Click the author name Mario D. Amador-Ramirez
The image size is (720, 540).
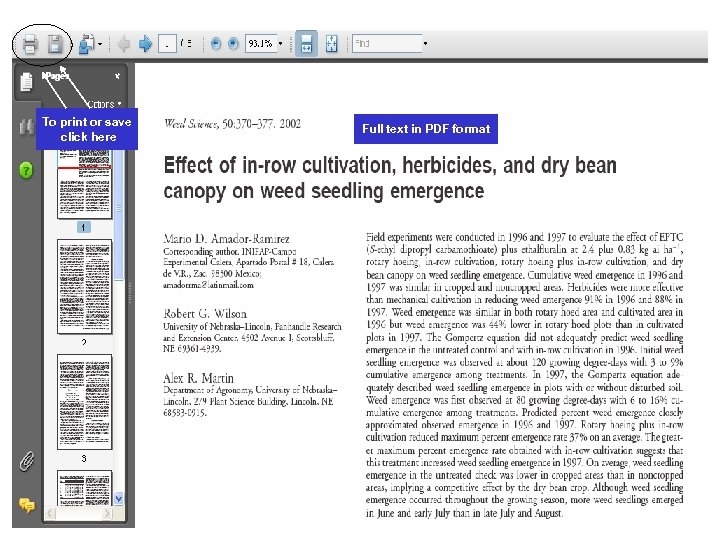point(226,239)
